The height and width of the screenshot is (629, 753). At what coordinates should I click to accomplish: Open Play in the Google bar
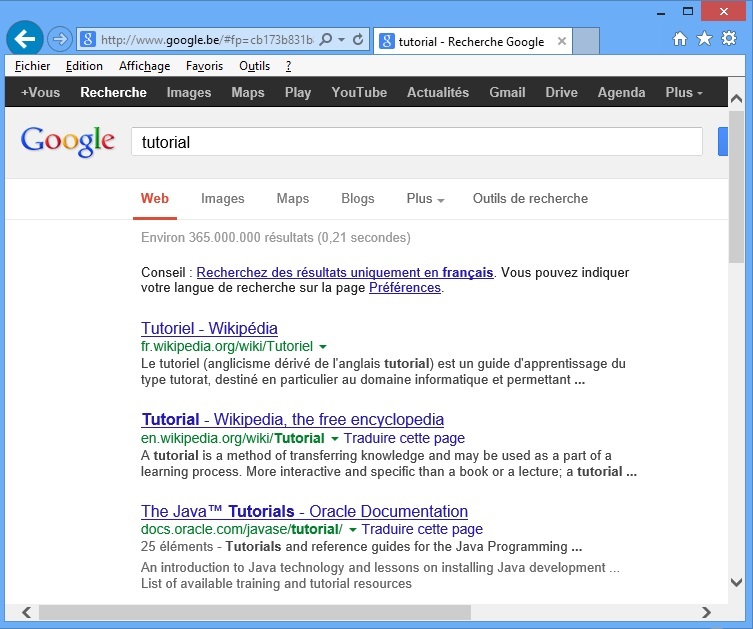click(298, 92)
